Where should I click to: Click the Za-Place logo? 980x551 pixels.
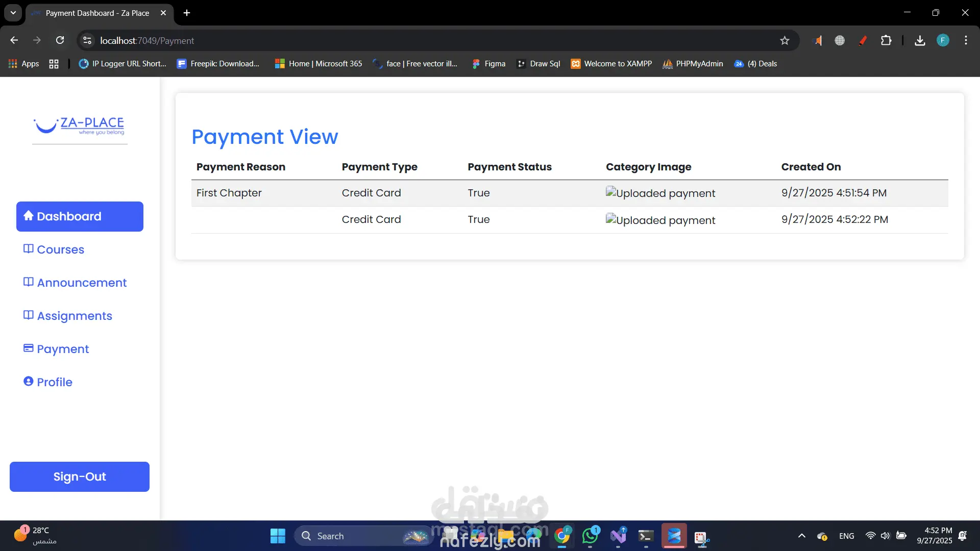click(80, 125)
